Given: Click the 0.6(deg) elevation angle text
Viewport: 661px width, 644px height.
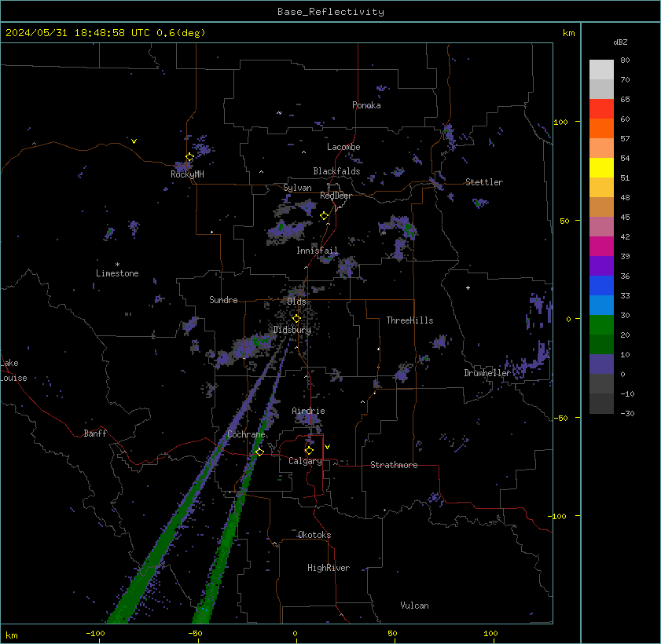Looking at the screenshot, I should (181, 33).
